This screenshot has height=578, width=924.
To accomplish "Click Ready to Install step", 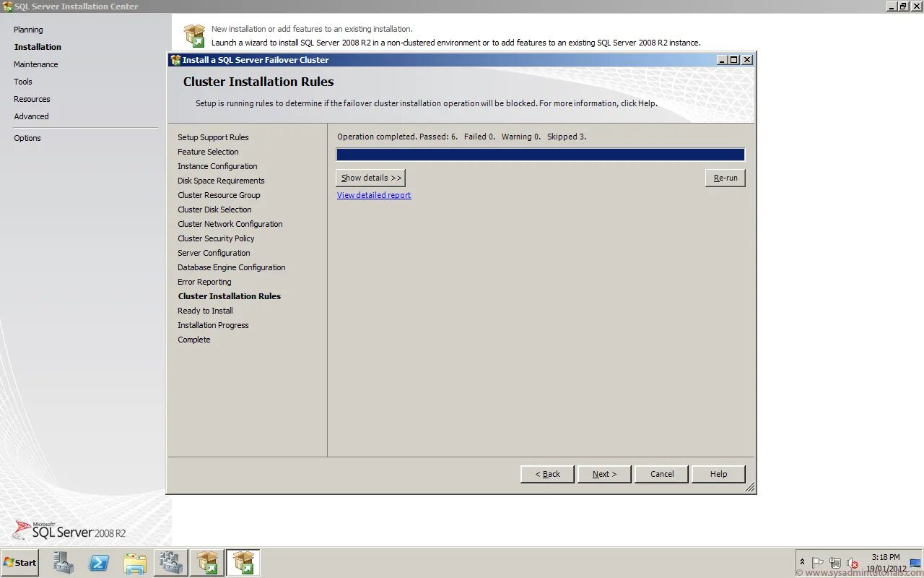I will point(205,311).
